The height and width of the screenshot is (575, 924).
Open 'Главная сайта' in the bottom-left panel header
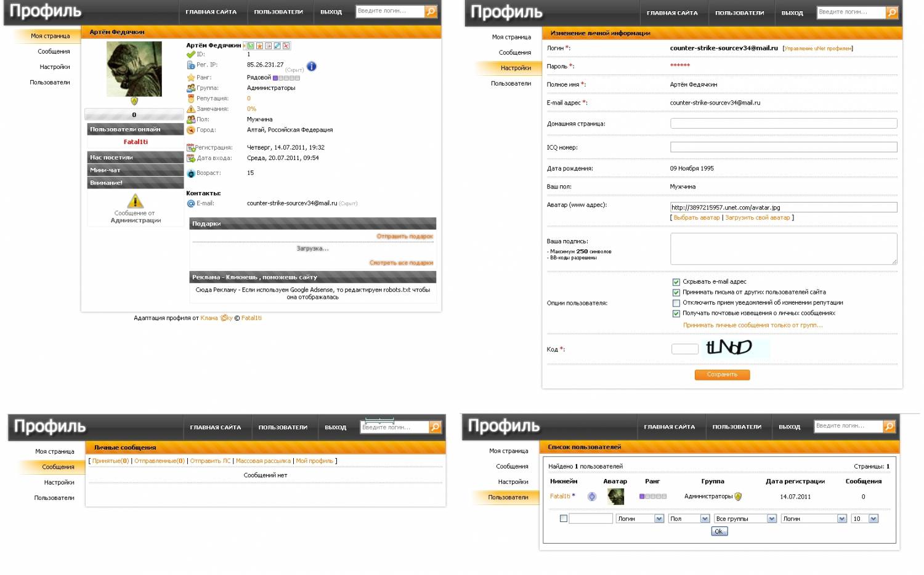216,427
